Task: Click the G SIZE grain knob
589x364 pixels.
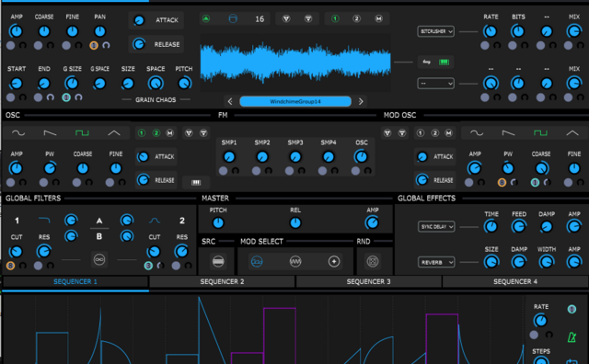Action: click(72, 84)
